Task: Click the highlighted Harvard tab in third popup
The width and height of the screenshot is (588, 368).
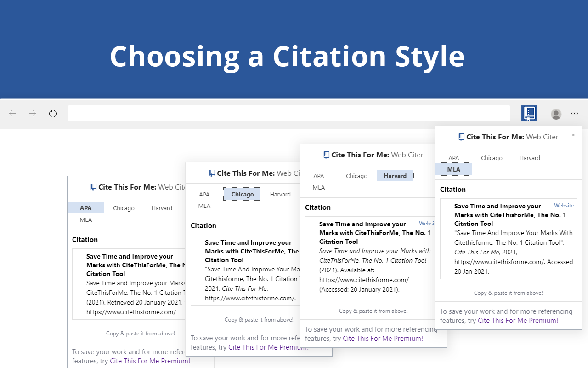Action: [x=395, y=176]
